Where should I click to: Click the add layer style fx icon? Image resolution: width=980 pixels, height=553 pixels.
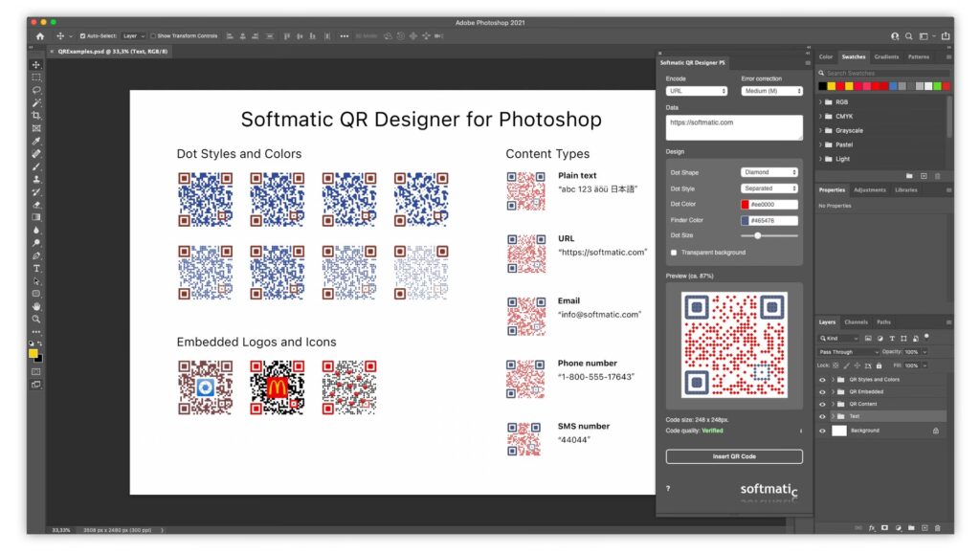870,527
